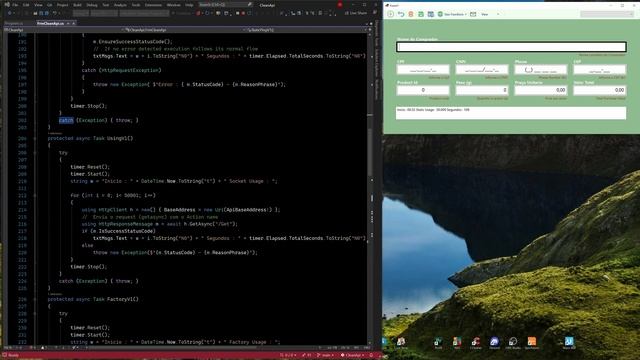
Task: Click the Live Share button
Action: (356, 13)
